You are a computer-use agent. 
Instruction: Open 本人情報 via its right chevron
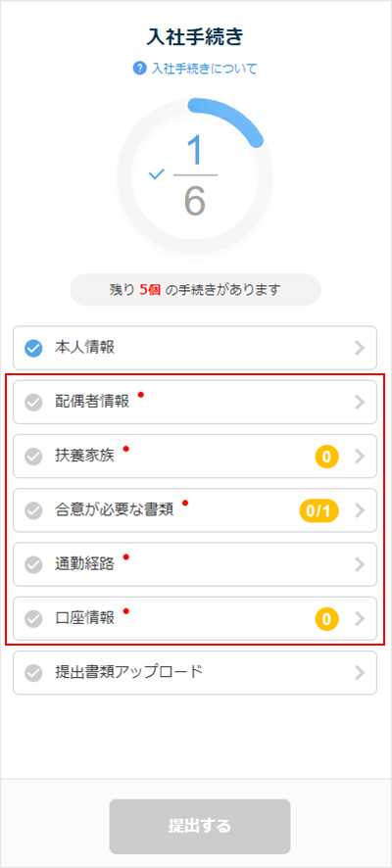pos(361,348)
